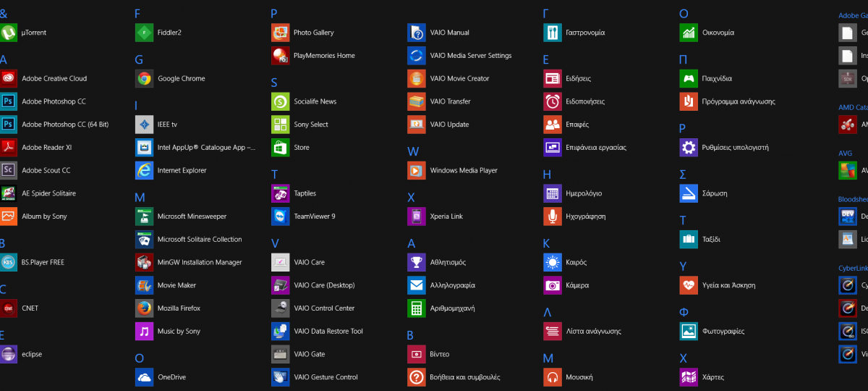Open the Χάρτες maps icon
The image size is (868, 391).
(689, 377)
